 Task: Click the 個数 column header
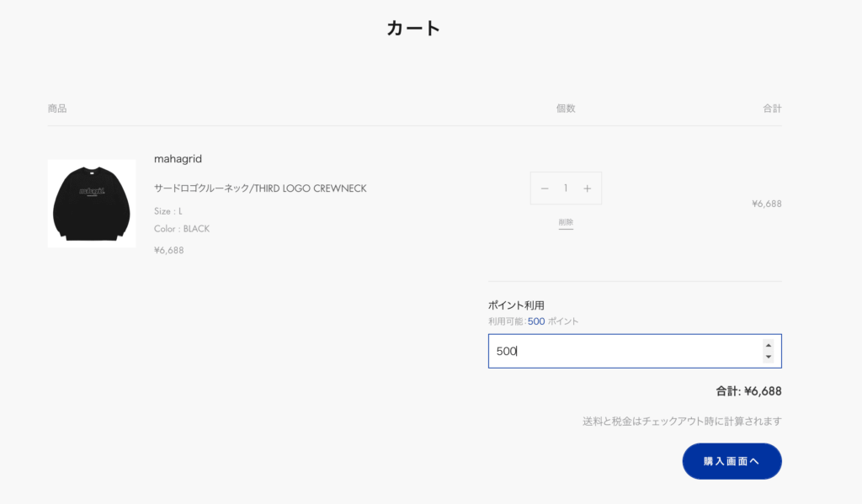566,109
